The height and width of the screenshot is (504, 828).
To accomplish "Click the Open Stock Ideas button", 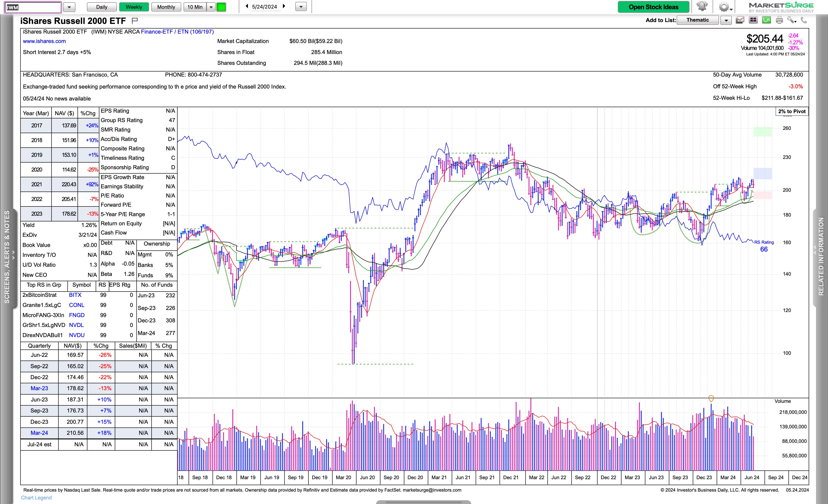I will [x=653, y=7].
